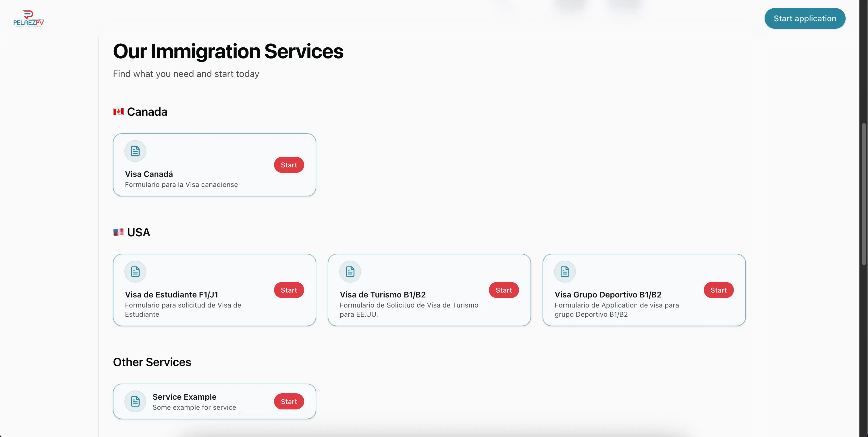Click the document icon on Service Example card
The width and height of the screenshot is (868, 437).
click(x=135, y=401)
